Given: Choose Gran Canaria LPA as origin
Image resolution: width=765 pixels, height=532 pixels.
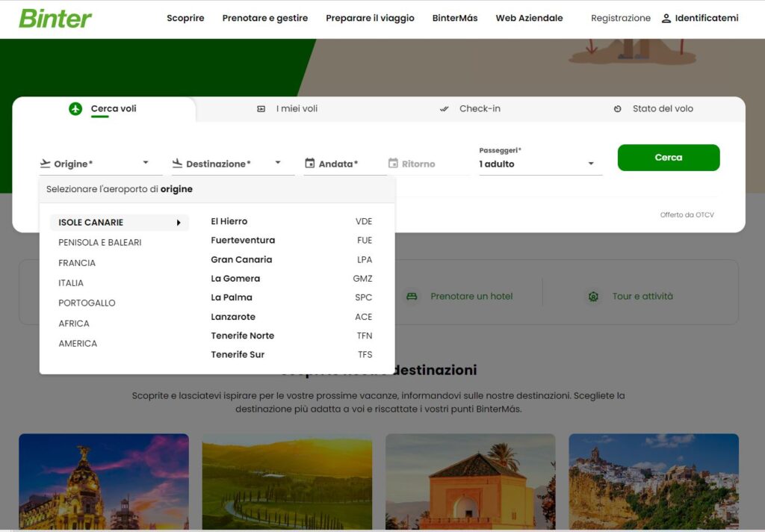Looking at the screenshot, I should [291, 260].
